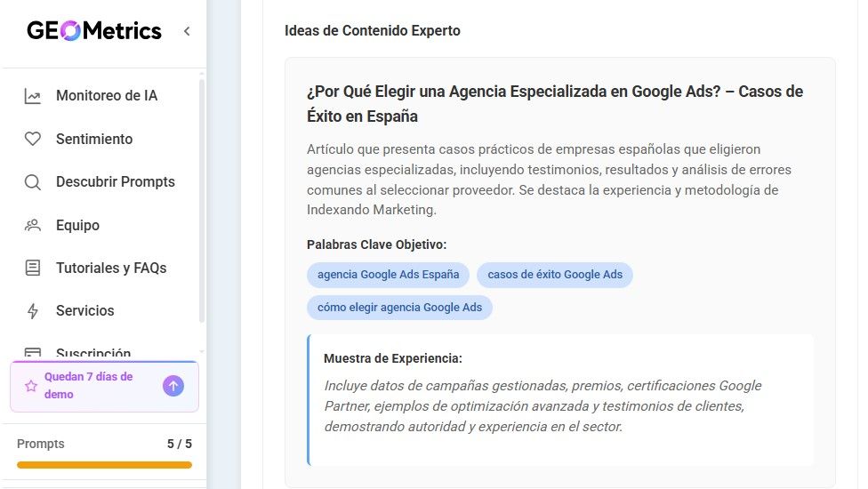Click the star icon in the demo banner
Viewport: 868px width, 489px height.
tap(31, 386)
